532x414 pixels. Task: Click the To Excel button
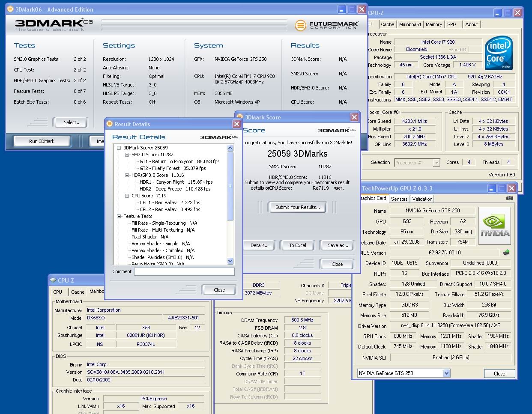298,245
